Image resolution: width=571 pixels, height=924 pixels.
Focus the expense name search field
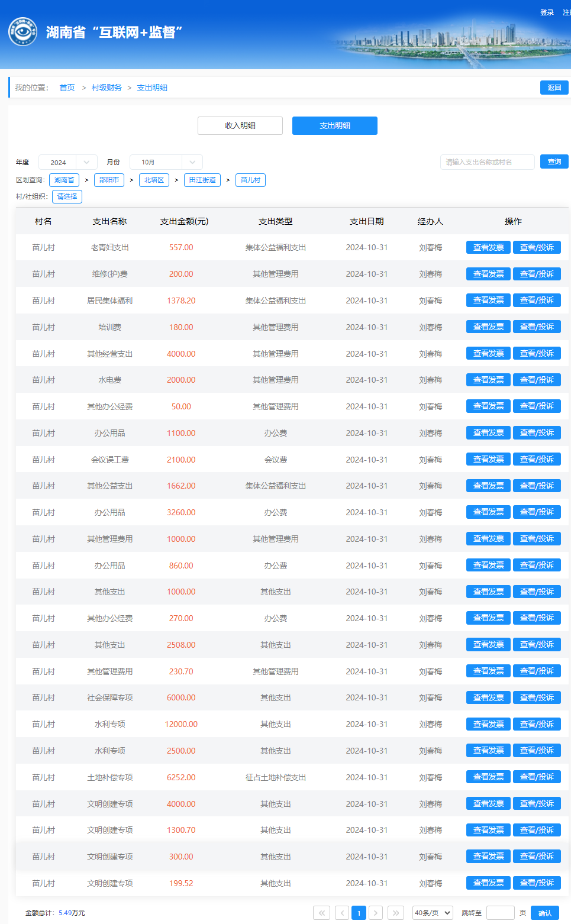488,162
